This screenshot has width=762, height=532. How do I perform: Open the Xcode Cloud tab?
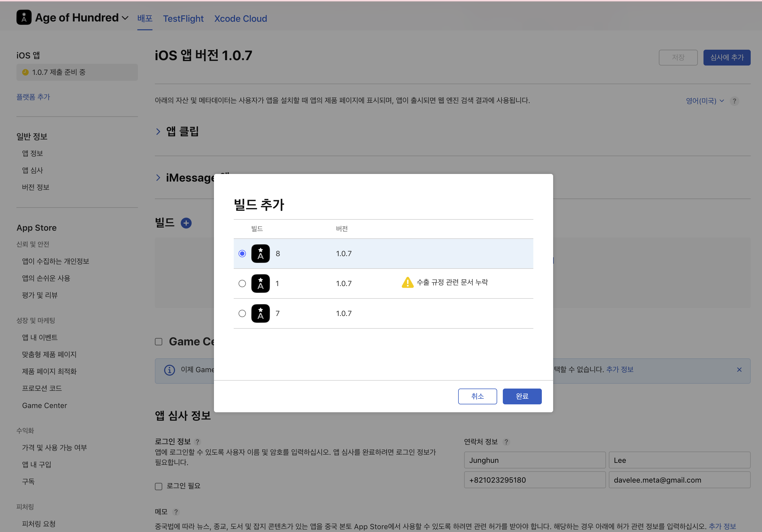click(241, 19)
